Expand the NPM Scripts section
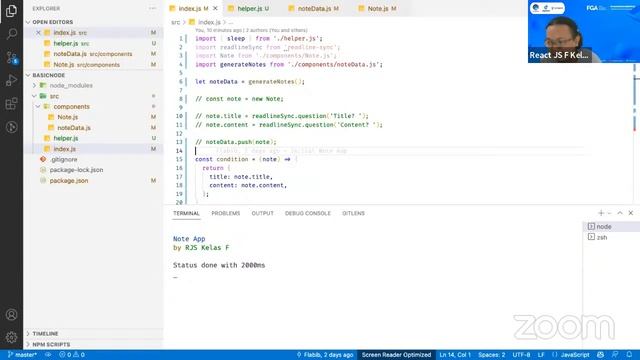 51,344
